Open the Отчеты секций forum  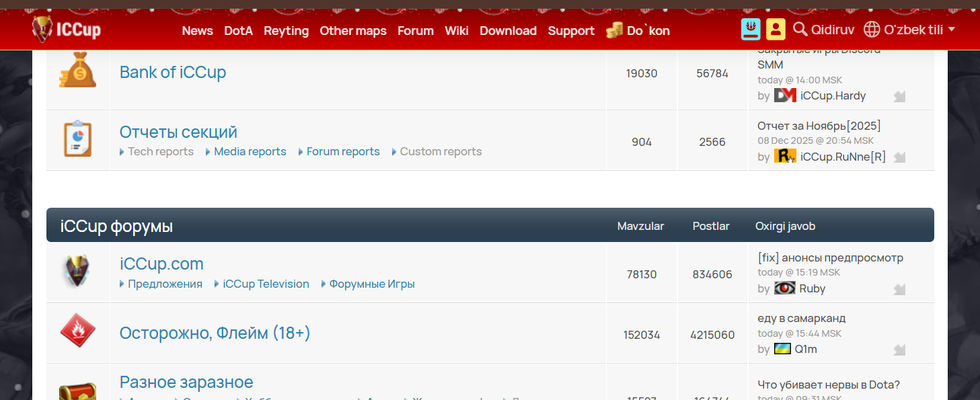[x=178, y=132]
